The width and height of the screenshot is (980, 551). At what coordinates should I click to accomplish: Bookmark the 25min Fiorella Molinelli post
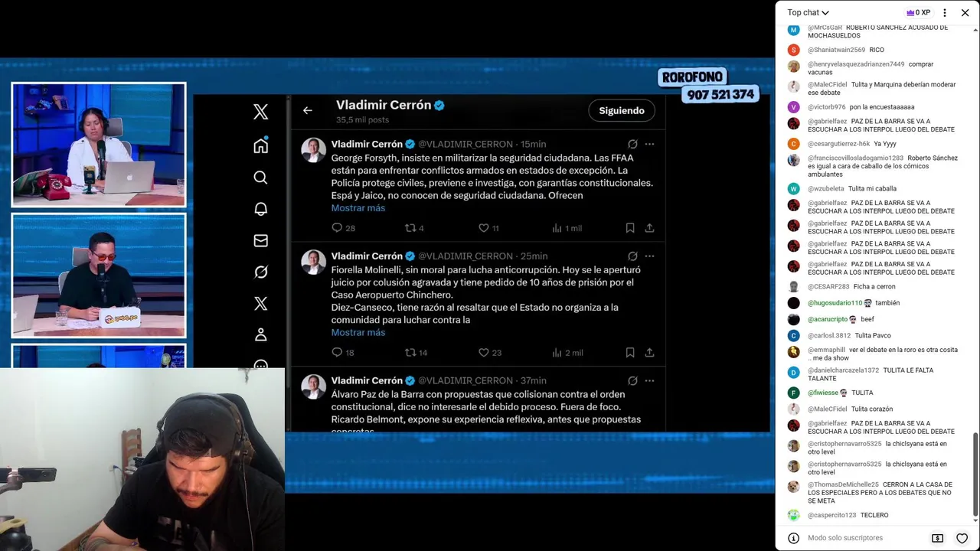[629, 353]
